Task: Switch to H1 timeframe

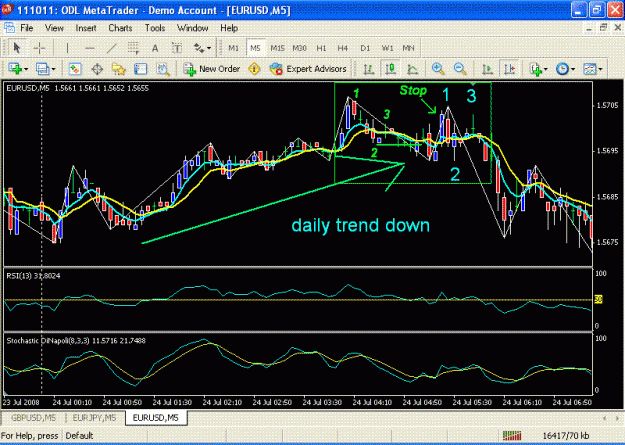Action: point(321,48)
